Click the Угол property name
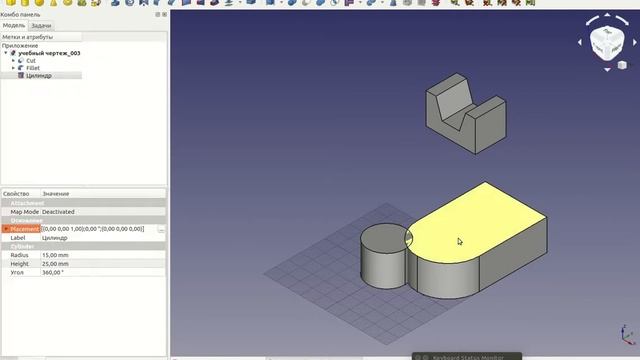This screenshot has height=360, width=640. (x=17, y=272)
